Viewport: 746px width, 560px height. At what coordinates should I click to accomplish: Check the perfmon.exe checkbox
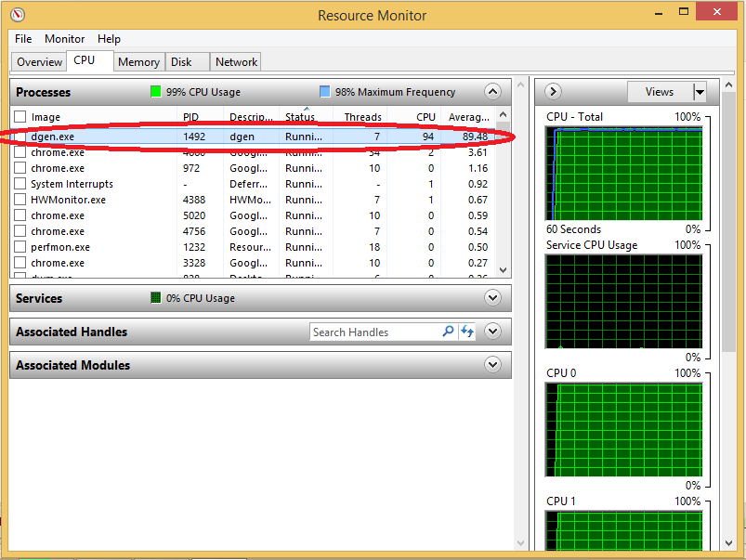tap(20, 247)
